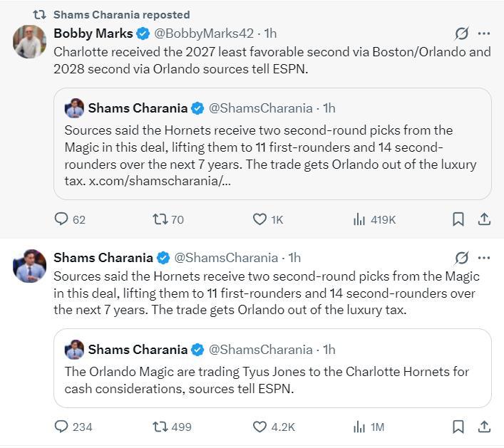504x448 pixels.
Task: Reply to Bobby Marks' post
Action: (x=62, y=219)
